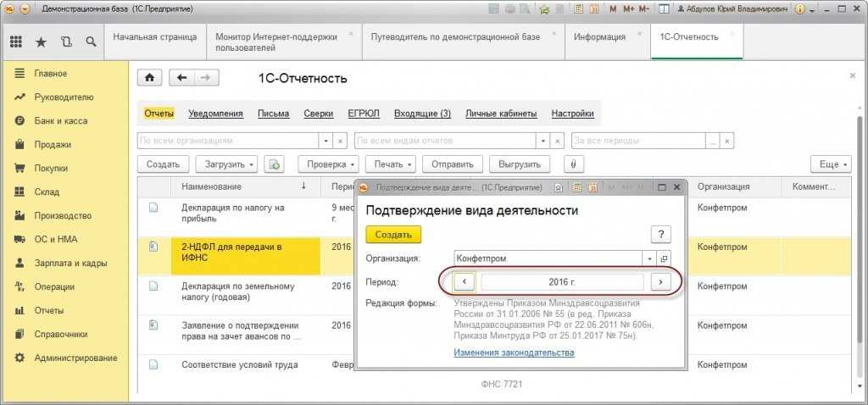868x405 pixels.
Task: Expand the arrow next to the information icon
Action: click(813, 10)
